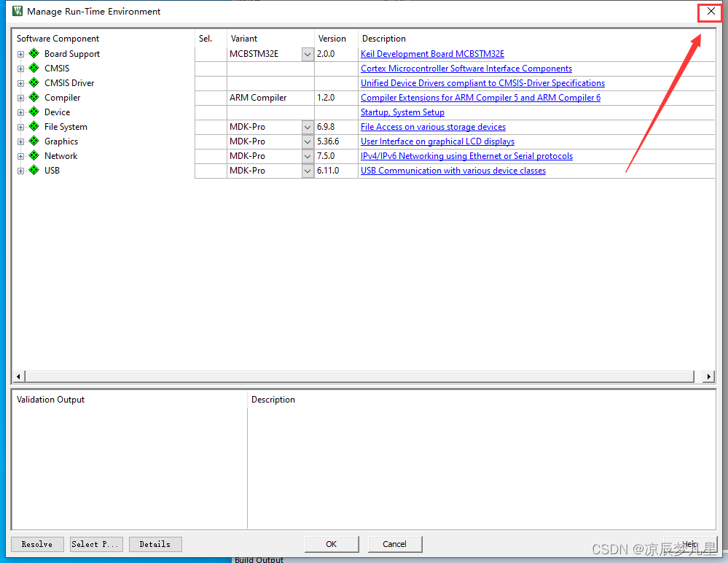Click the horizontal scrollbar right arrow

pyautogui.click(x=708, y=376)
